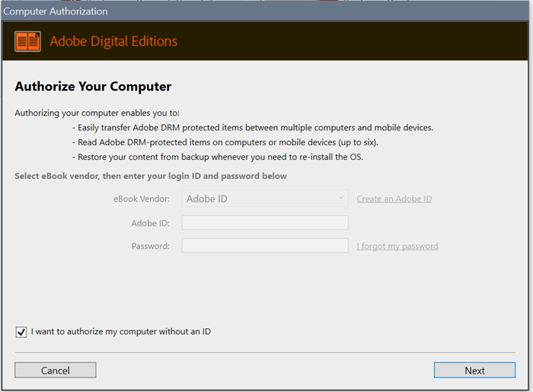Proceed with the Next button
The width and height of the screenshot is (533, 392).
pos(474,370)
